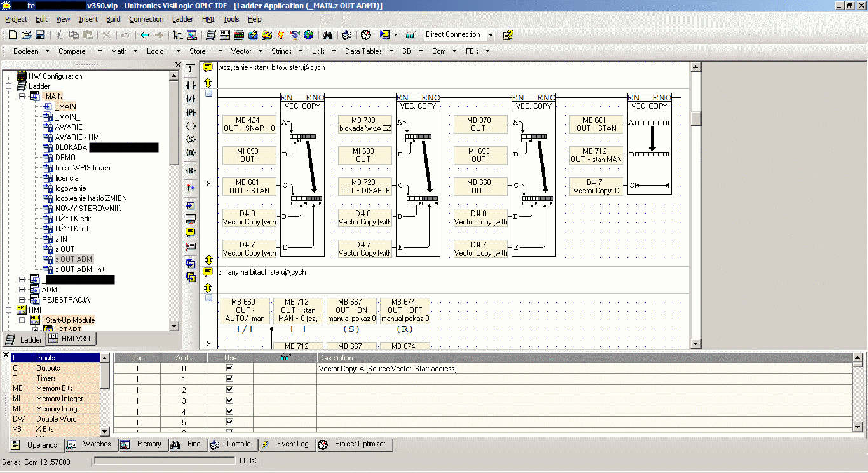The image size is (868, 473).
Task: Insert a positive transition contact
Action: click(x=190, y=113)
